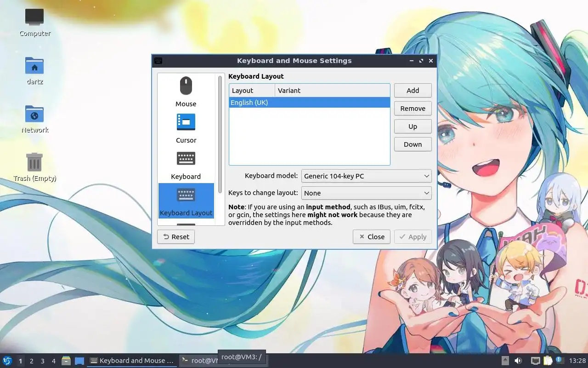Open removable media eject tray icon
Viewport: 588px width, 368px height.
pos(505,361)
